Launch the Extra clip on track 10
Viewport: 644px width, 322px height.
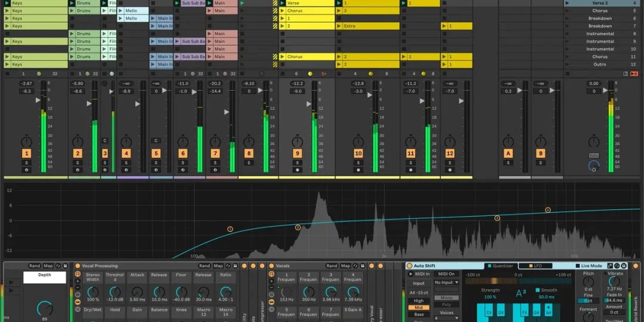pyautogui.click(x=339, y=26)
